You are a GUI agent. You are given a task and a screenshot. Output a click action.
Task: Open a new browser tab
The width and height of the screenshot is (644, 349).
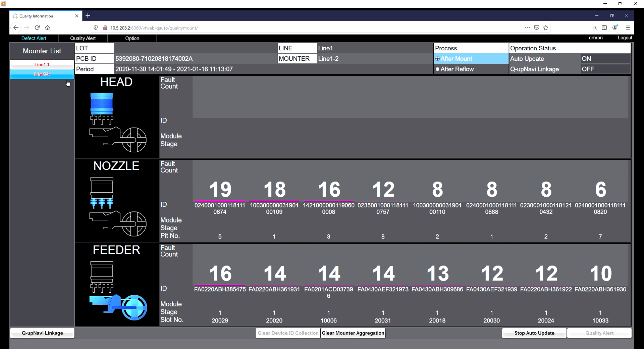tap(88, 16)
